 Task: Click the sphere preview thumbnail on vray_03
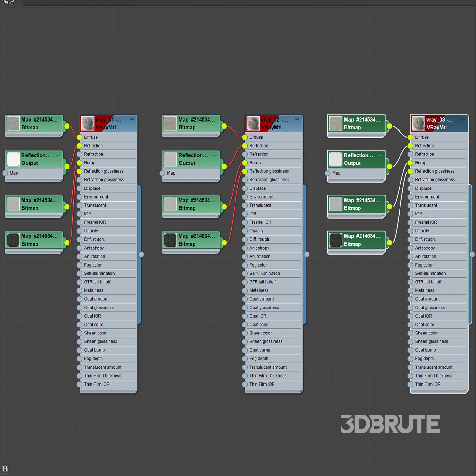click(x=418, y=123)
